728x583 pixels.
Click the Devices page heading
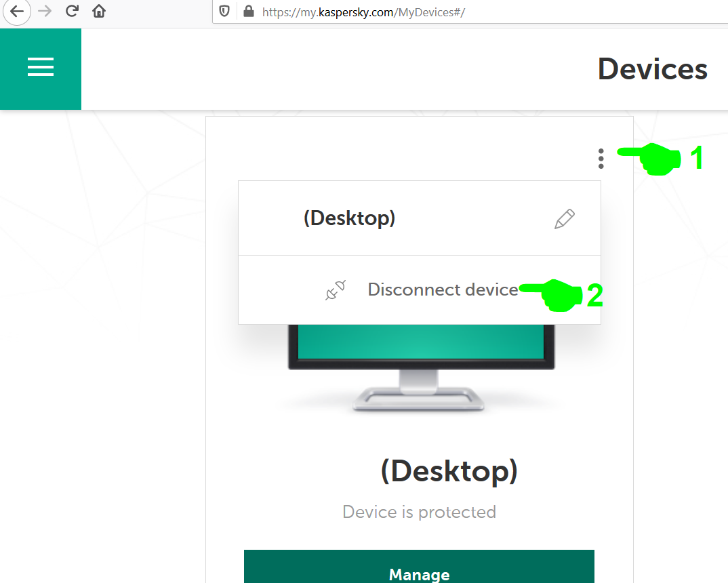tap(652, 69)
